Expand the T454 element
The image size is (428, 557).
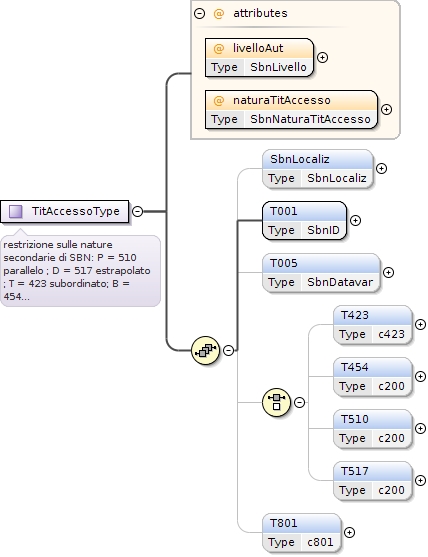421,377
